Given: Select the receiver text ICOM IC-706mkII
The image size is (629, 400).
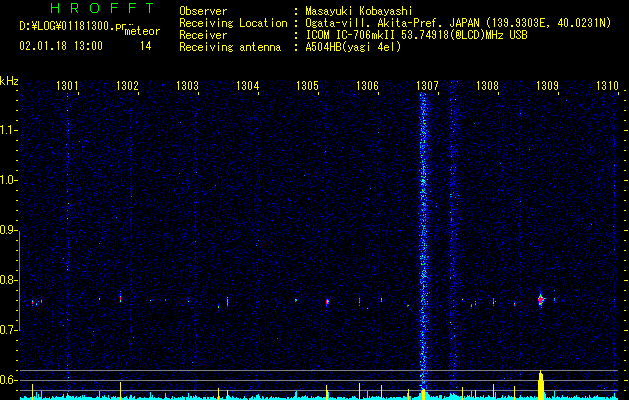Looking at the screenshot, I should click(350, 35).
